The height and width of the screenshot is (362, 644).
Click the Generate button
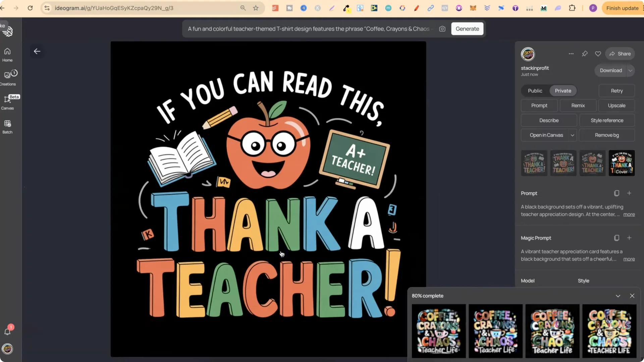point(467,29)
